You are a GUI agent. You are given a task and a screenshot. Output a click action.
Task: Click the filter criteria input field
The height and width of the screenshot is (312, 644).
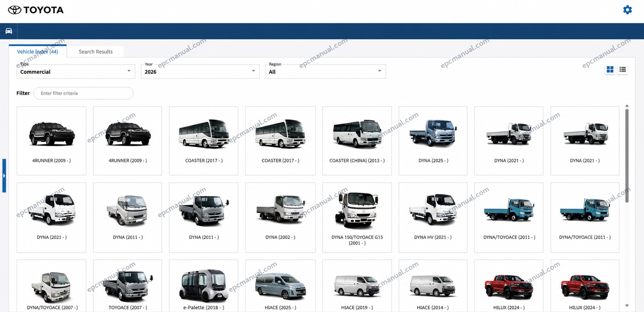coord(83,93)
